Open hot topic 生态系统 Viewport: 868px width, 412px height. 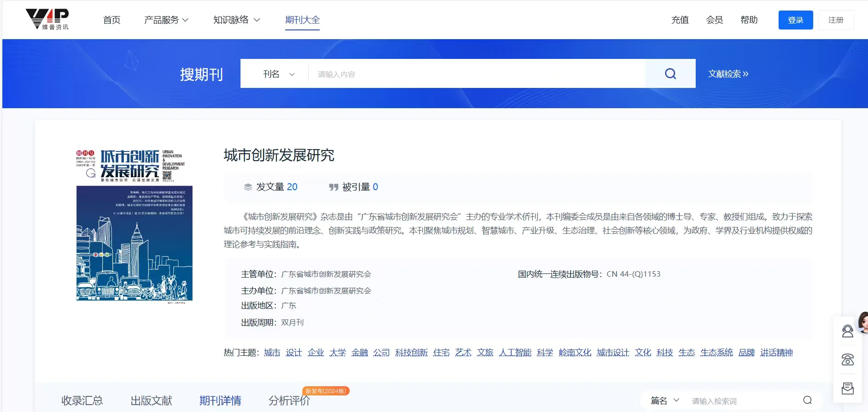coord(716,353)
